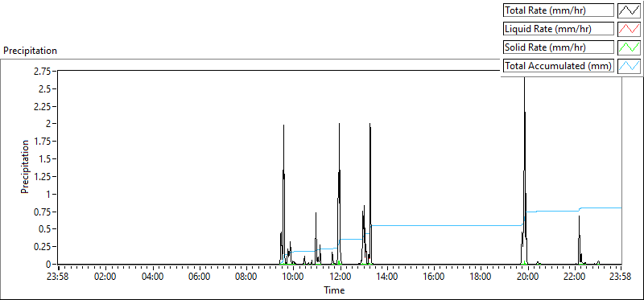
Task: Click the 10:00 time tick label
Action: pos(293,276)
